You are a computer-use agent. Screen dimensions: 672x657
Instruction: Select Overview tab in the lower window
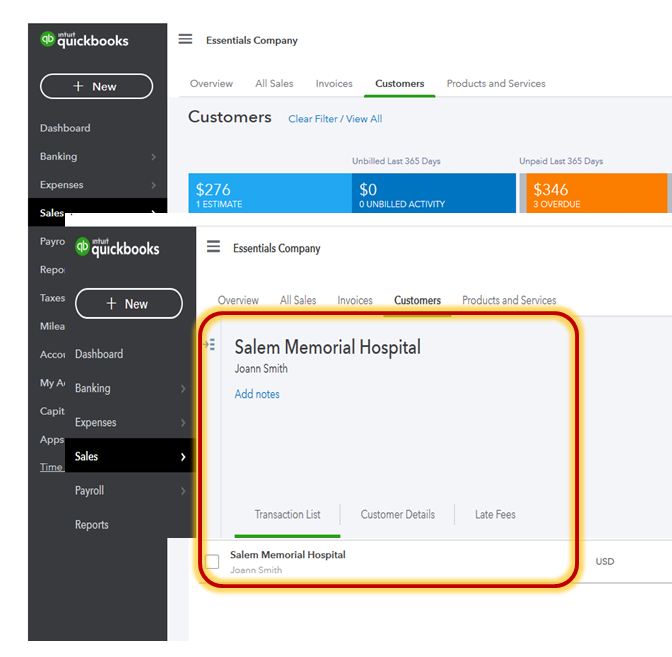pyautogui.click(x=238, y=300)
